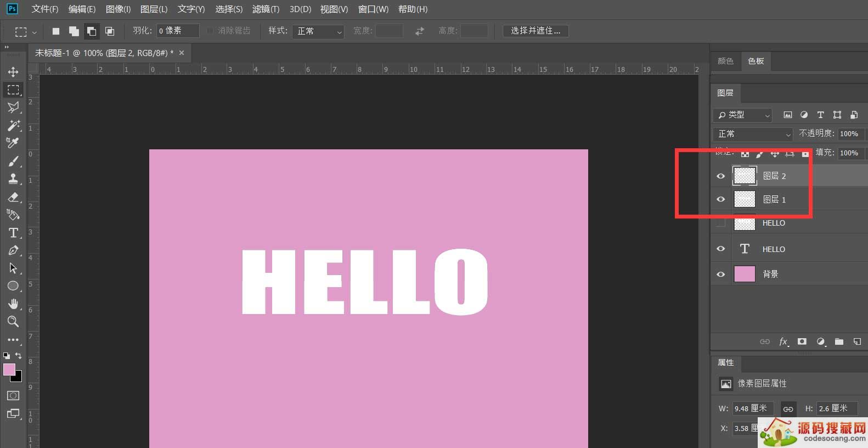Create new fill or adjustment layer icon
868x448 pixels.
click(x=820, y=341)
